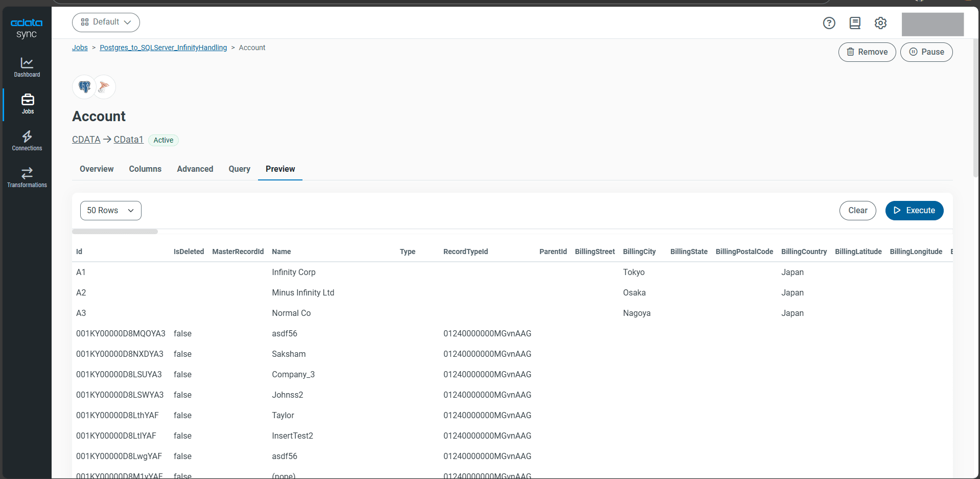Open the Dashboard from the sidebar

point(27,67)
